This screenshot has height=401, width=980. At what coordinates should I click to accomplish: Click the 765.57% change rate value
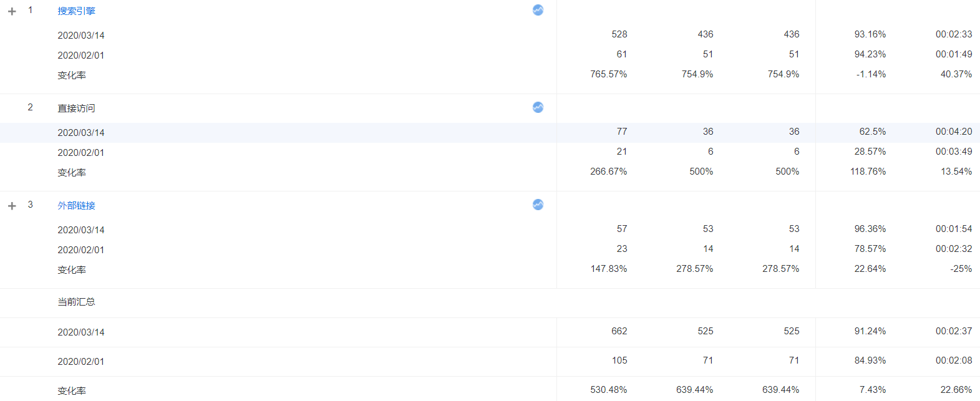609,74
